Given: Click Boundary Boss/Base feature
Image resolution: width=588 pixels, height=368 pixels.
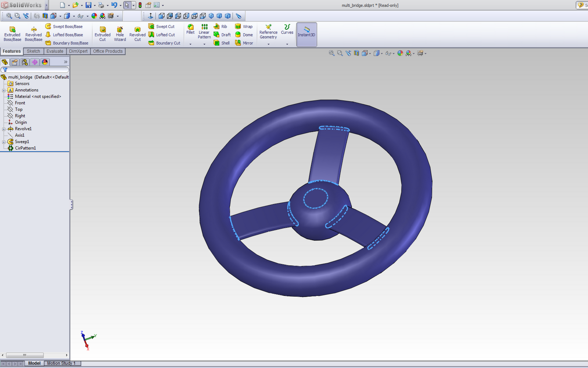Looking at the screenshot, I should pos(67,43).
